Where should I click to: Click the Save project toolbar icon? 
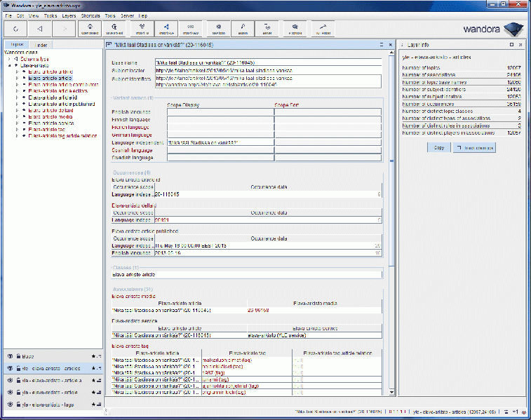click(115, 29)
